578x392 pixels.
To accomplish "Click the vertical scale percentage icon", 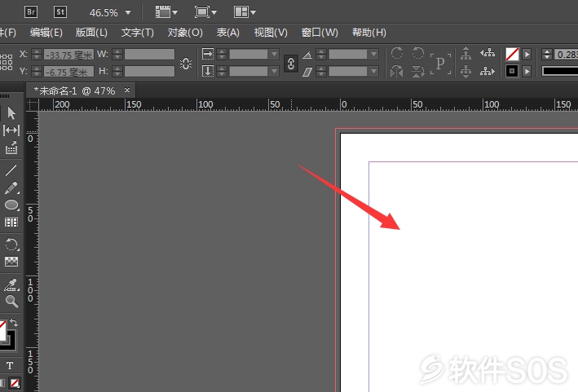I will pos(208,71).
